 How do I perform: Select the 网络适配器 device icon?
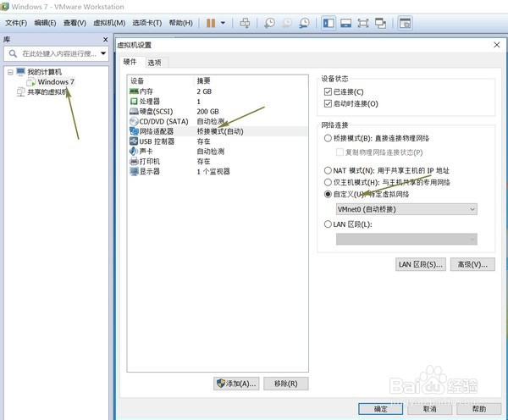(x=134, y=131)
